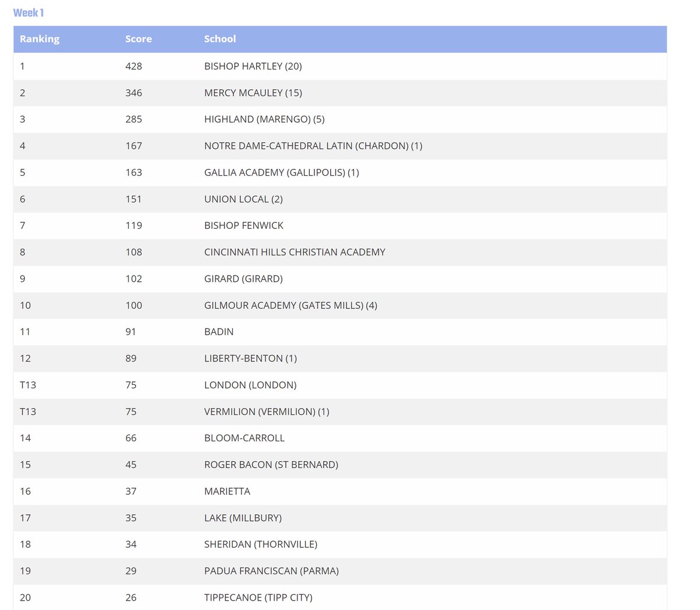
Task: Click score 26 for Tippecanoe
Action: [x=131, y=597]
